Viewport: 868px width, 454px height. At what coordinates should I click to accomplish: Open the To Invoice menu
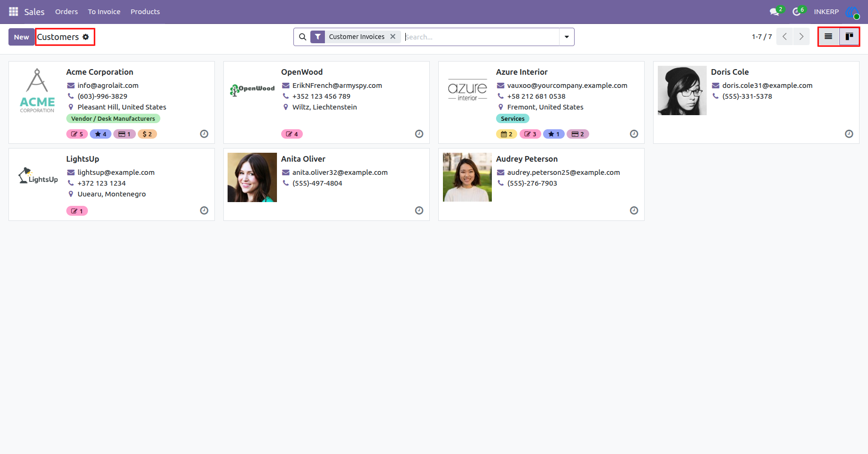click(x=104, y=12)
